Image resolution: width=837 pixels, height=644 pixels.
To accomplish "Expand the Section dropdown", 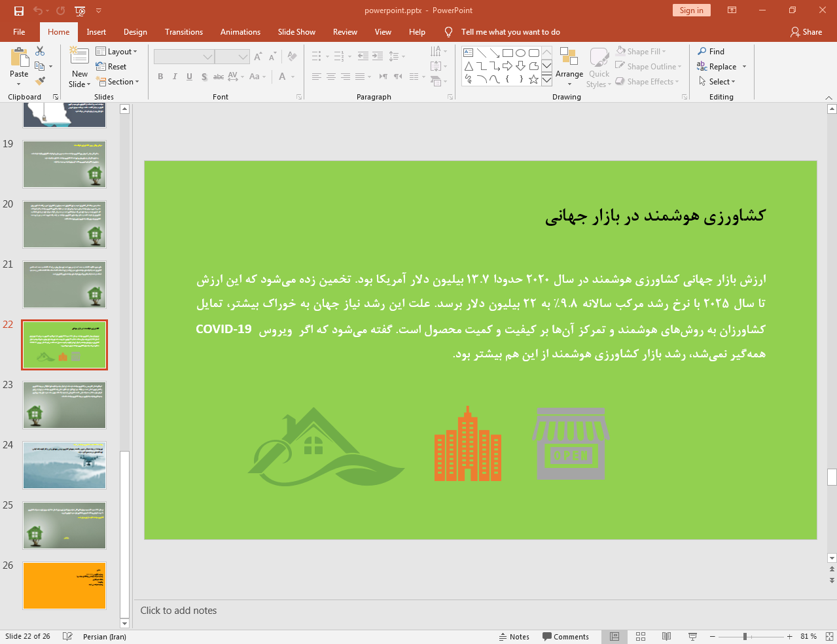I will click(x=118, y=82).
